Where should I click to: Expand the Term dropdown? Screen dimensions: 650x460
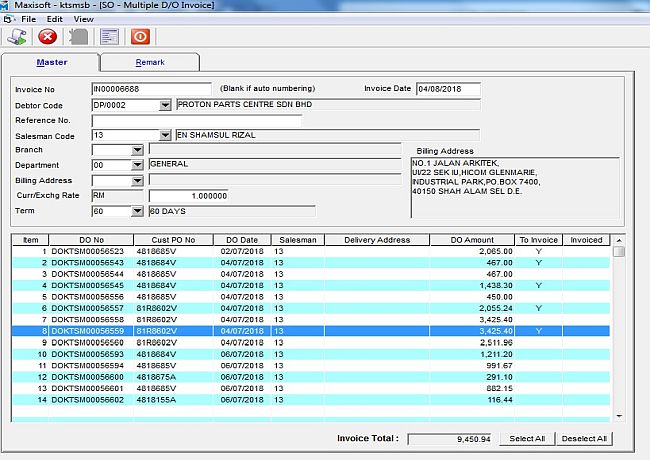coord(137,211)
